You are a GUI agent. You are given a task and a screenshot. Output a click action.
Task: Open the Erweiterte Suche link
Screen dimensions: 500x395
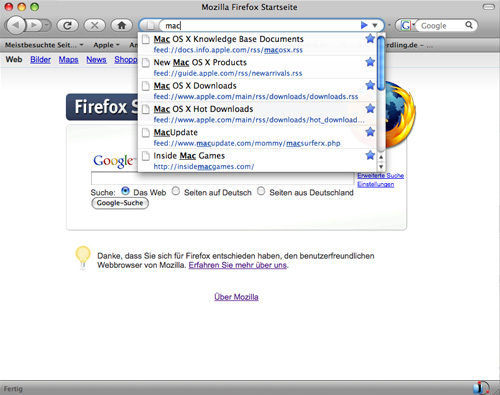[380, 176]
